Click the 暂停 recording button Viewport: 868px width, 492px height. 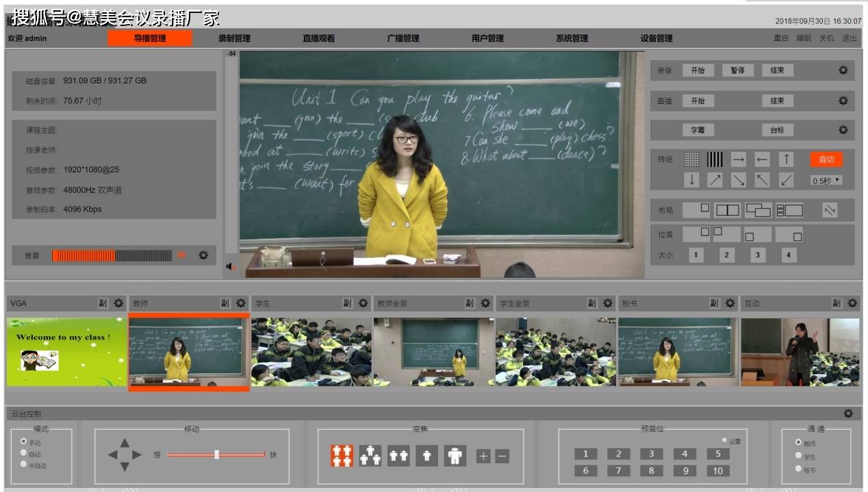(738, 70)
